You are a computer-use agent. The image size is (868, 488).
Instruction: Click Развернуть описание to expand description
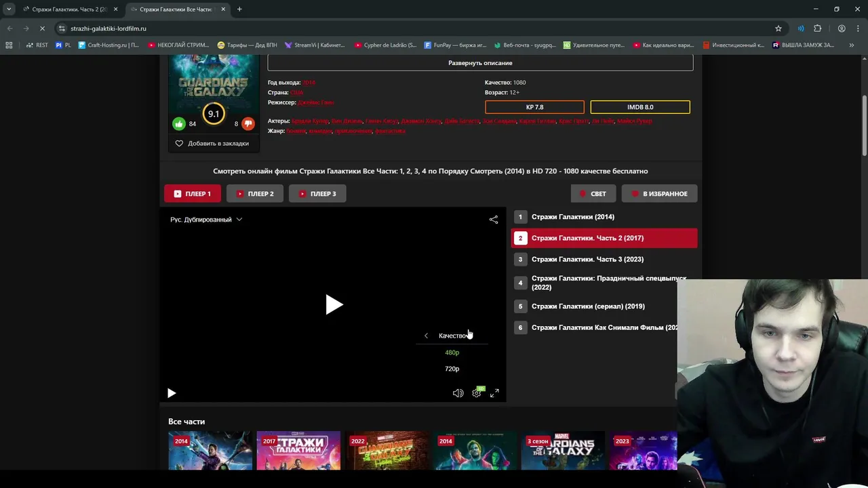(480, 63)
